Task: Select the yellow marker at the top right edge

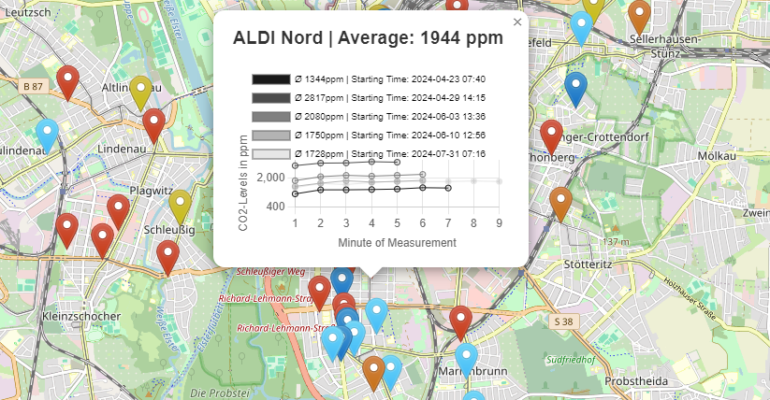Action: click(x=594, y=10)
